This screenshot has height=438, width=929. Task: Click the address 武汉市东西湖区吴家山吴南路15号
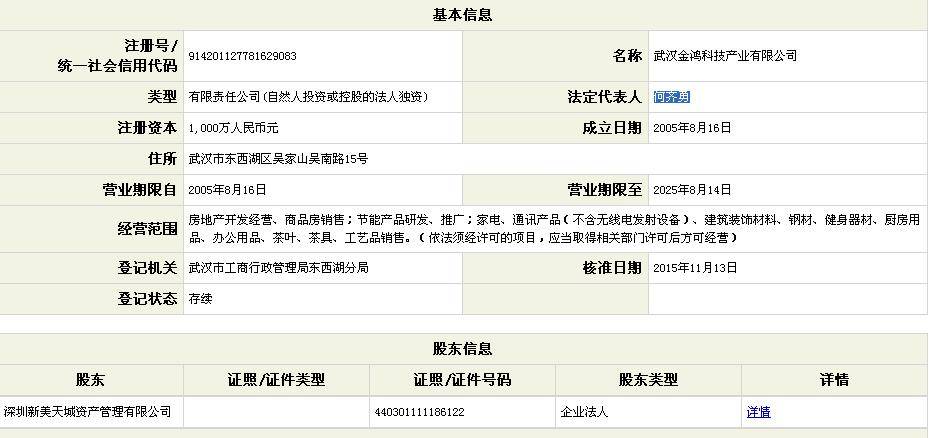(278, 159)
